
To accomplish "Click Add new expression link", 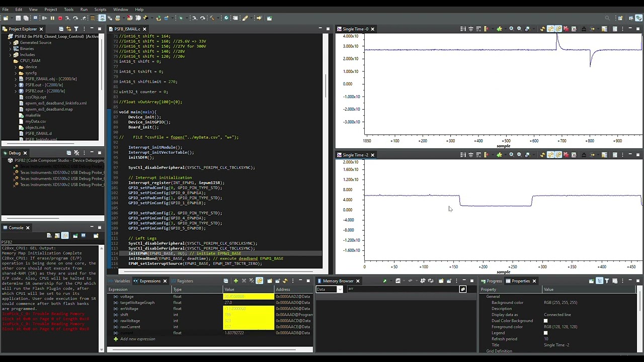I will [137, 339].
